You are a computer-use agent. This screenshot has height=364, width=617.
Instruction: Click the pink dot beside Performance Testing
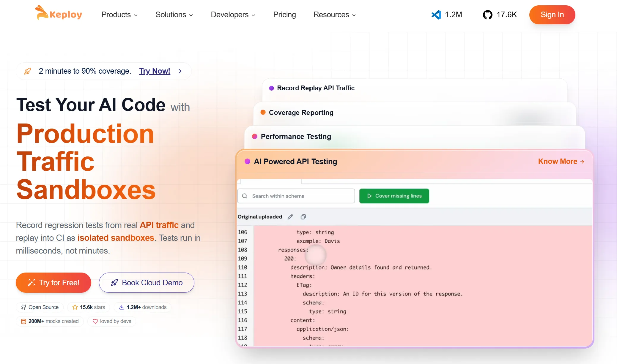point(255,136)
